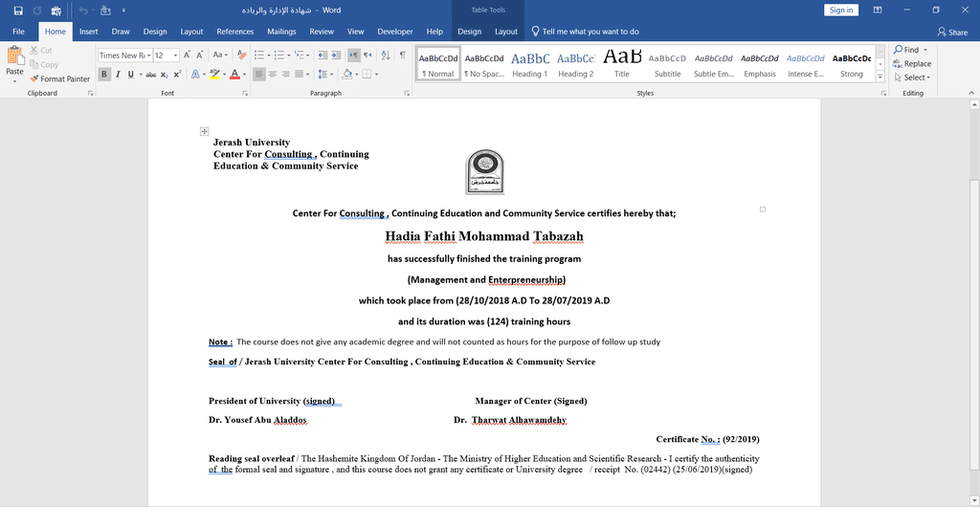Apply superscript formatting
This screenshot has width=980, height=507.
click(177, 75)
